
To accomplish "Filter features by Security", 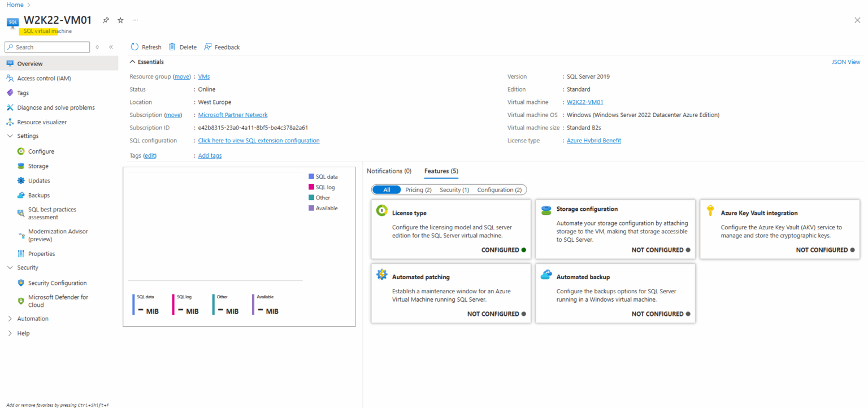I will [x=454, y=189].
